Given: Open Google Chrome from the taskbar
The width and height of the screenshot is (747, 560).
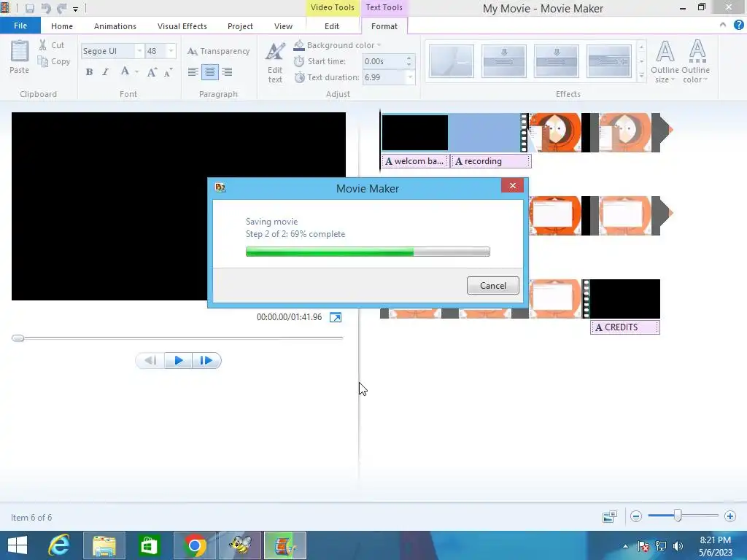Looking at the screenshot, I should pyautogui.click(x=194, y=545).
